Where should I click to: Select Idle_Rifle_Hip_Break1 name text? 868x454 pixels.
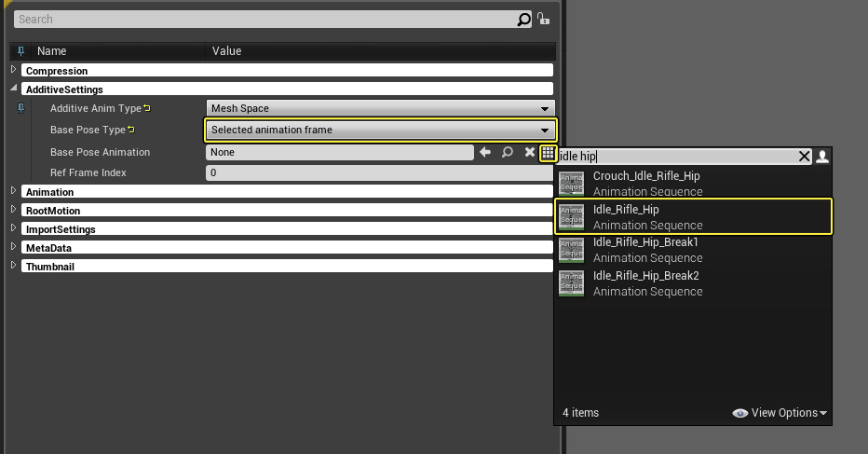click(x=645, y=242)
